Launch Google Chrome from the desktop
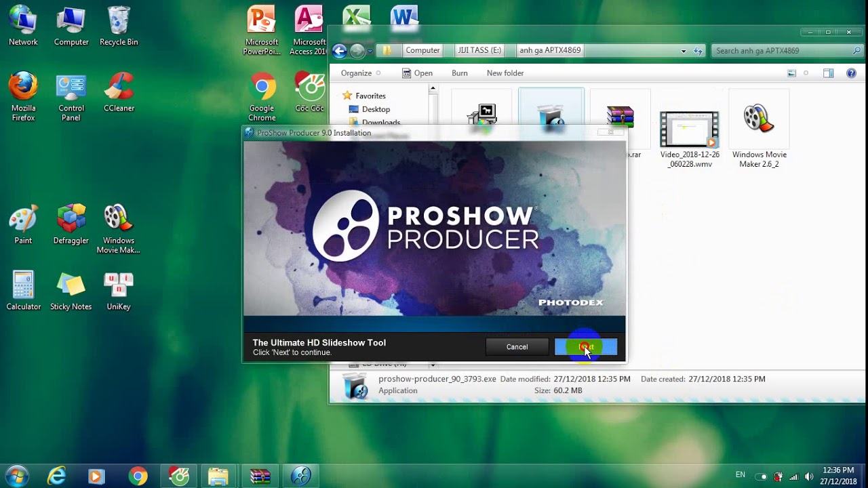This screenshot has width=868, height=488. (262, 96)
